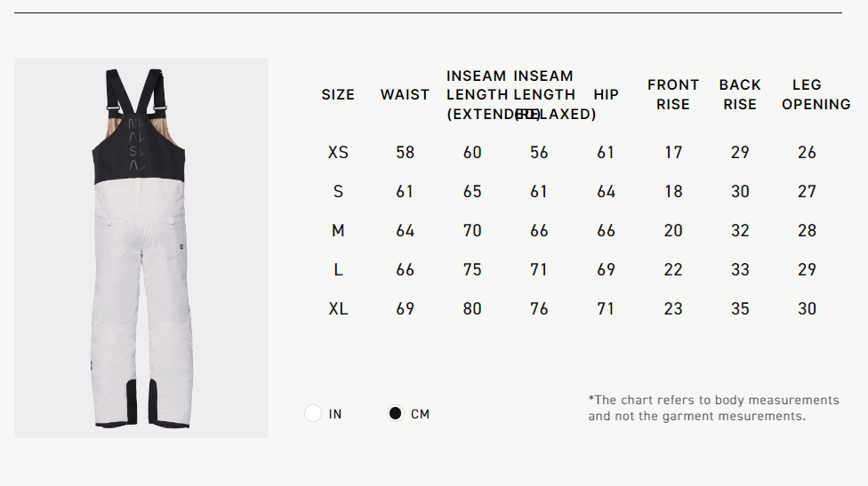Click the M size row label
Screen dimensions: 868x486
click(x=338, y=230)
